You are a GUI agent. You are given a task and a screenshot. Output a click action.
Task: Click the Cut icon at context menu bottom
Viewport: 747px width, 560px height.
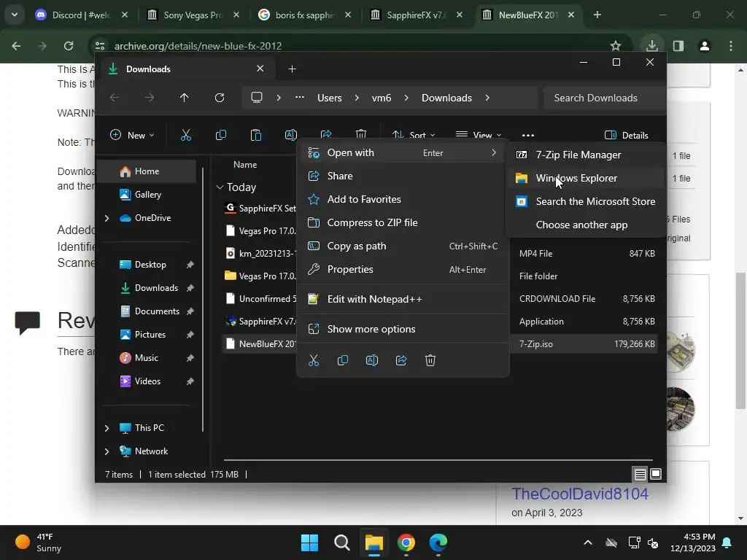click(314, 360)
